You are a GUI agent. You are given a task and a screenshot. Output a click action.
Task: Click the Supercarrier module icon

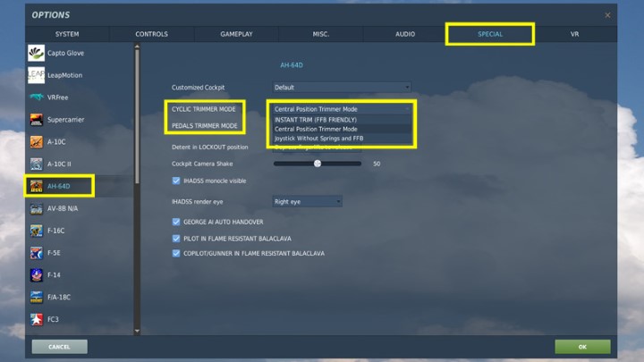(36, 120)
